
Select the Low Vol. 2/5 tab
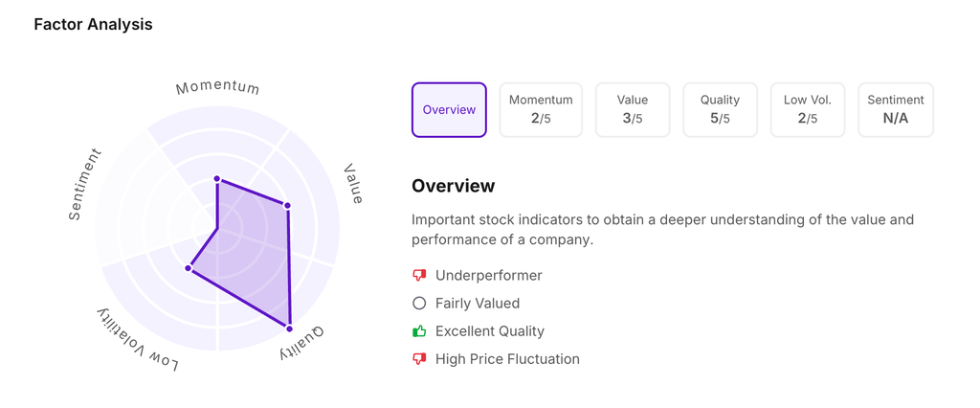[x=808, y=110]
